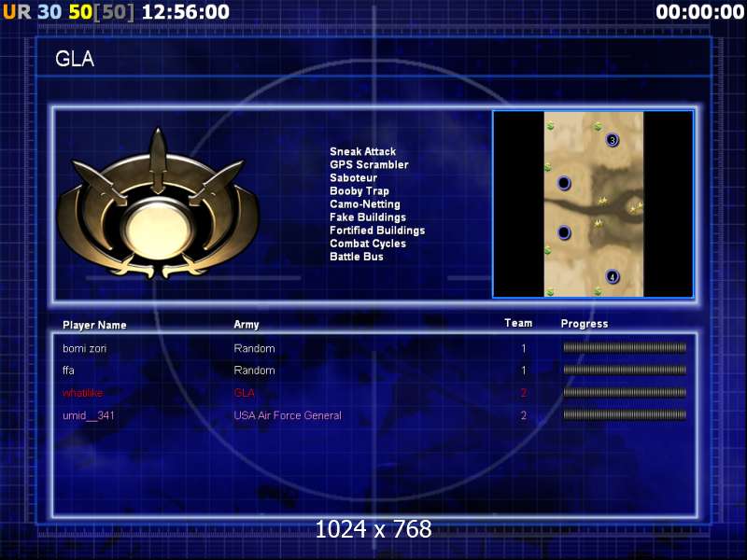Click the 00:00:00 timer overlay
This screenshot has width=747, height=560.
point(699,12)
